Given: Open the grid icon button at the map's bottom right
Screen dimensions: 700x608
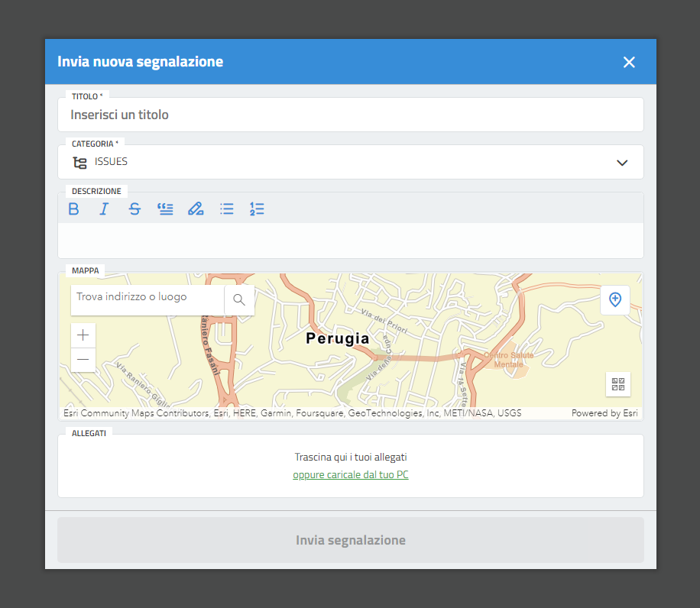Looking at the screenshot, I should coord(618,384).
